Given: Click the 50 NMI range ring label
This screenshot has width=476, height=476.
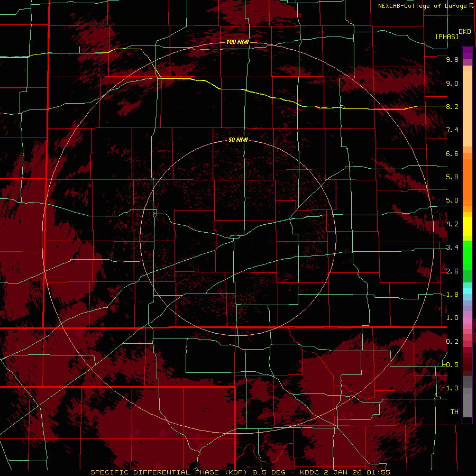Looking at the screenshot, I should [x=238, y=140].
